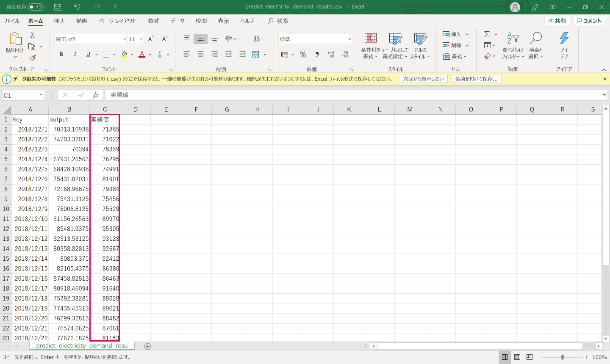
Task: Click the AutoSum sigma icon
Action: click(x=487, y=34)
